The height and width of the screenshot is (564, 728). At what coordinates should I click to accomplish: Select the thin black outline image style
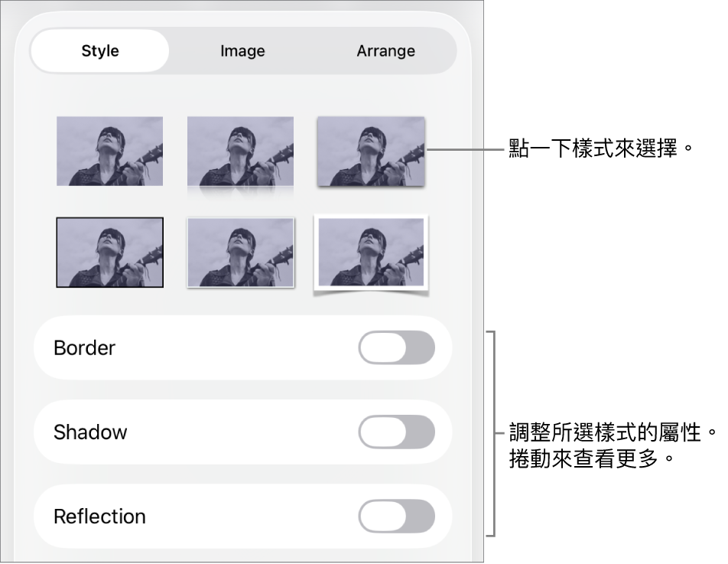(x=109, y=252)
